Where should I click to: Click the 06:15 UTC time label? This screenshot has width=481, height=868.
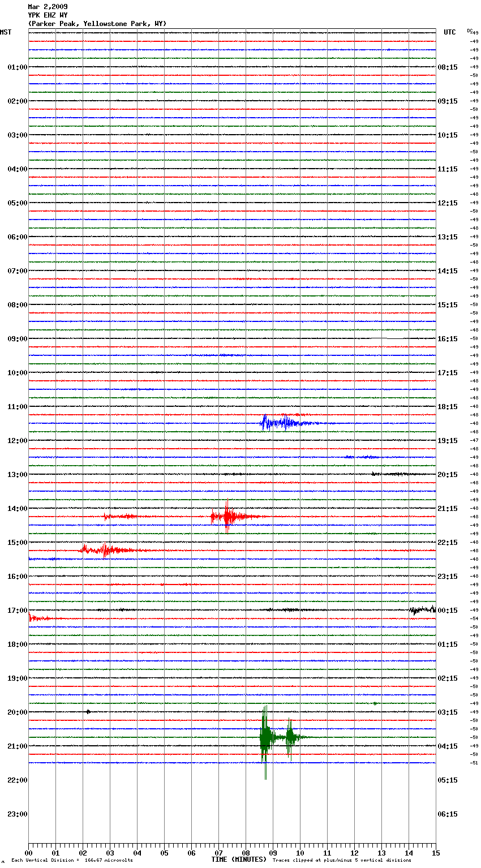coord(448,814)
